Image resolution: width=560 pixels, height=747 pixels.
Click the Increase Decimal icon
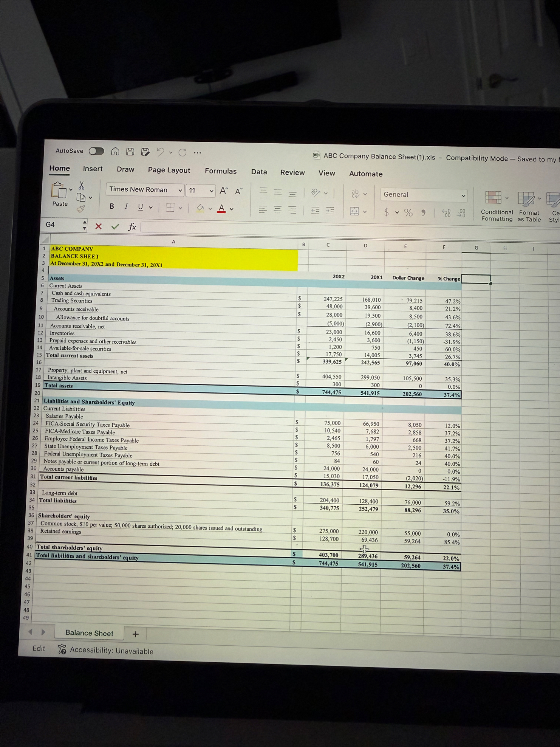point(447,213)
